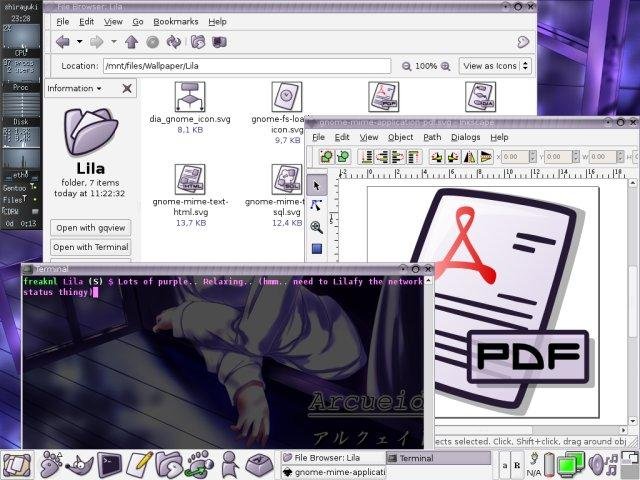The width and height of the screenshot is (640, 480).
Task: Click the workspace switcher on the panel
Action: pos(630,464)
